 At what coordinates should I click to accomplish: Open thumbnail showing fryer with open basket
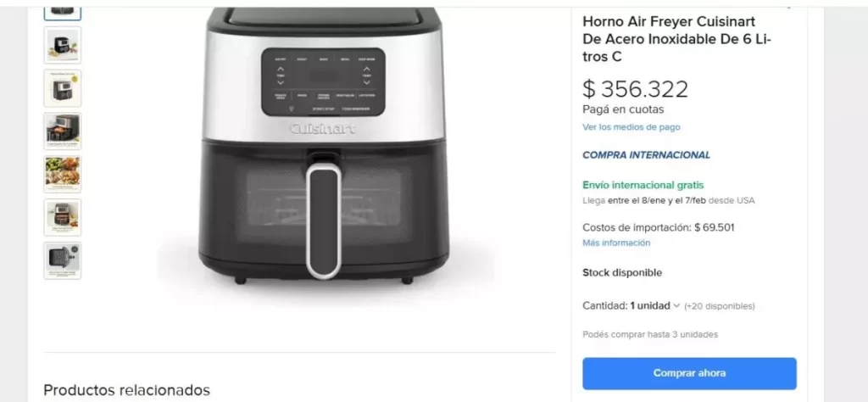[x=63, y=131]
